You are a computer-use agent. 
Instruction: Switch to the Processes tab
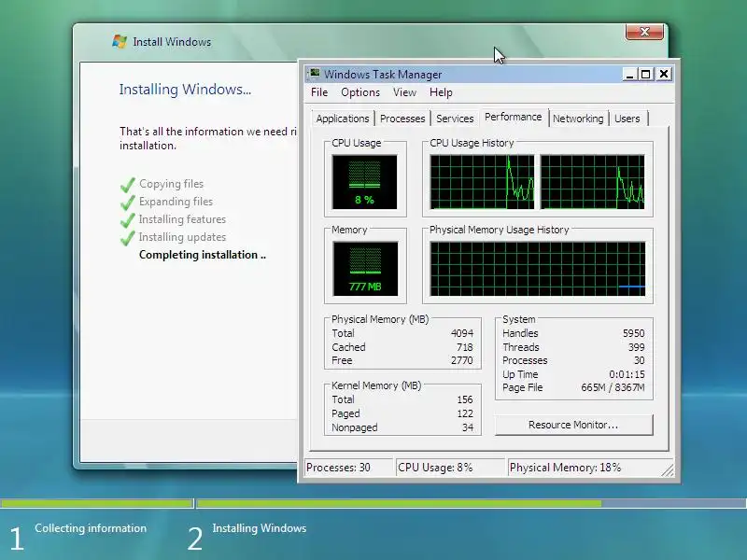402,119
